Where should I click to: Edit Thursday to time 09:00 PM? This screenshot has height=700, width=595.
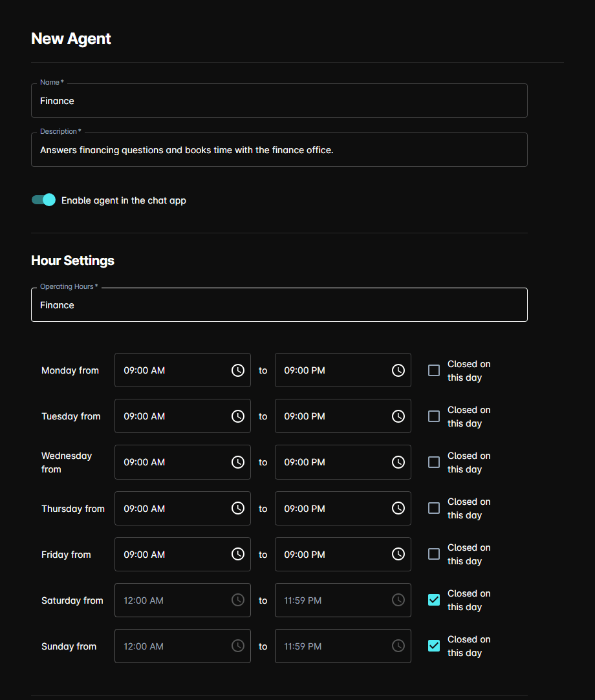[343, 509]
